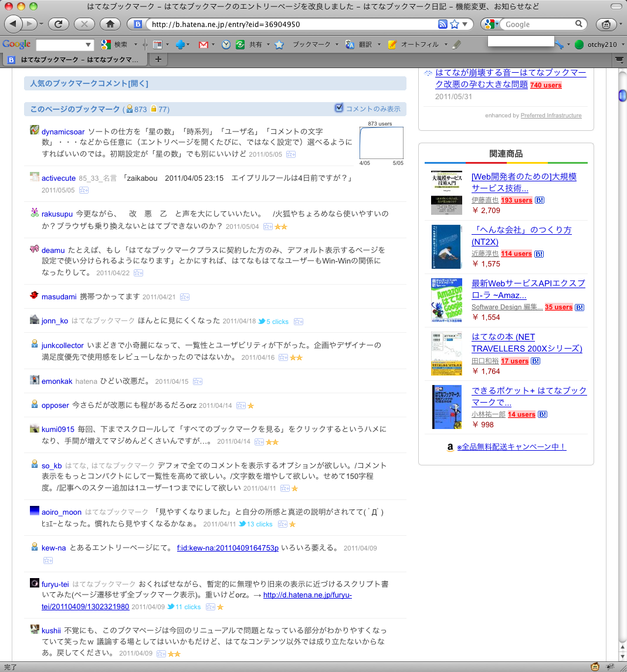Open the dropdown arrow next to 検索
This screenshot has width=627, height=672.
135,45
